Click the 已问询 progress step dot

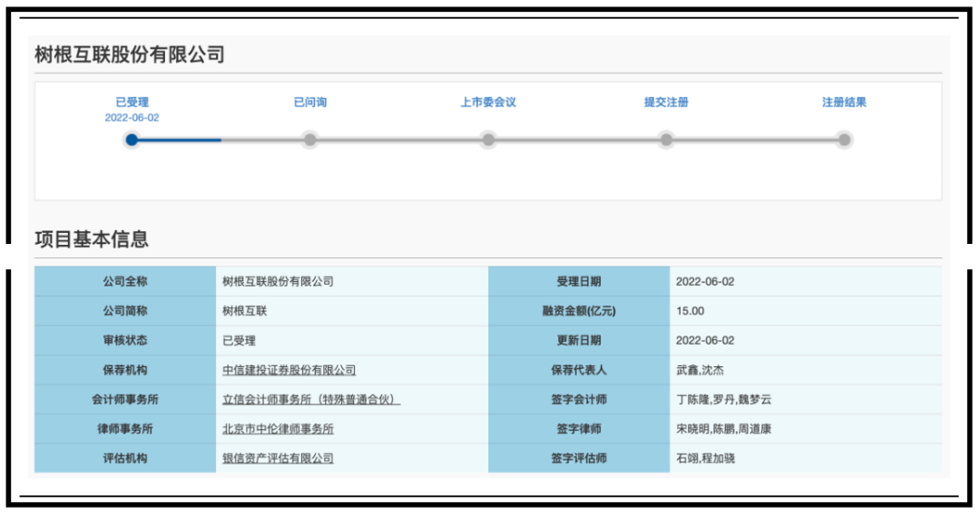(310, 140)
